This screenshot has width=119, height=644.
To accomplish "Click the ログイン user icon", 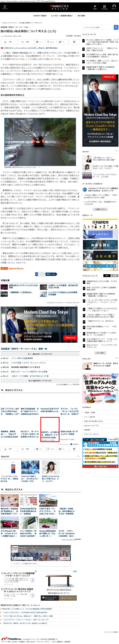I will coord(114,7).
